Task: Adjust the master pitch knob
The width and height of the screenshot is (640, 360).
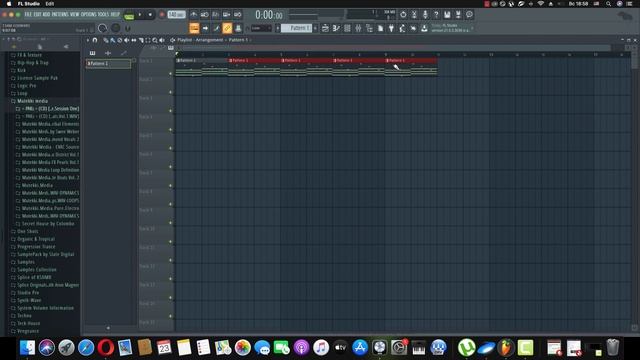Action: 116,28
